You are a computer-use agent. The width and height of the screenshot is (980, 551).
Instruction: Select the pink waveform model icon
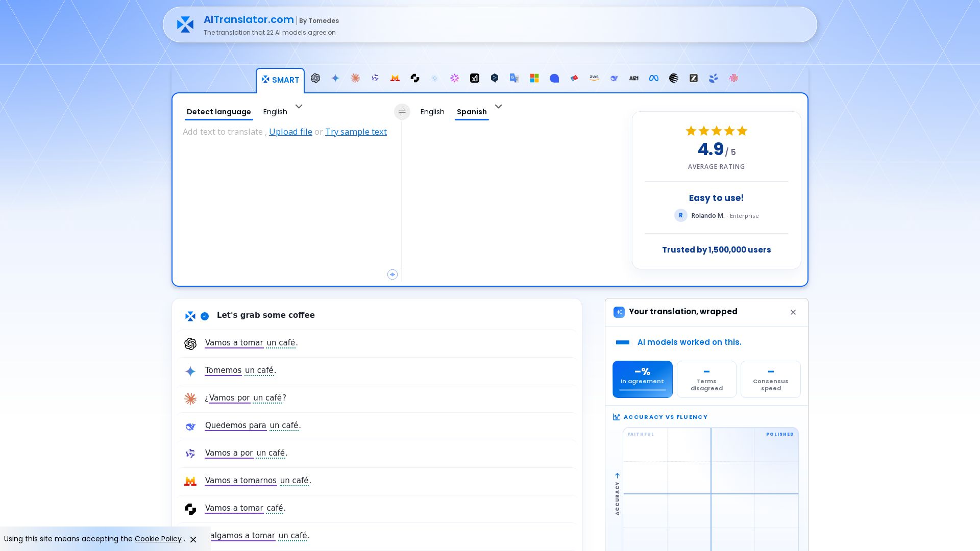(x=733, y=78)
